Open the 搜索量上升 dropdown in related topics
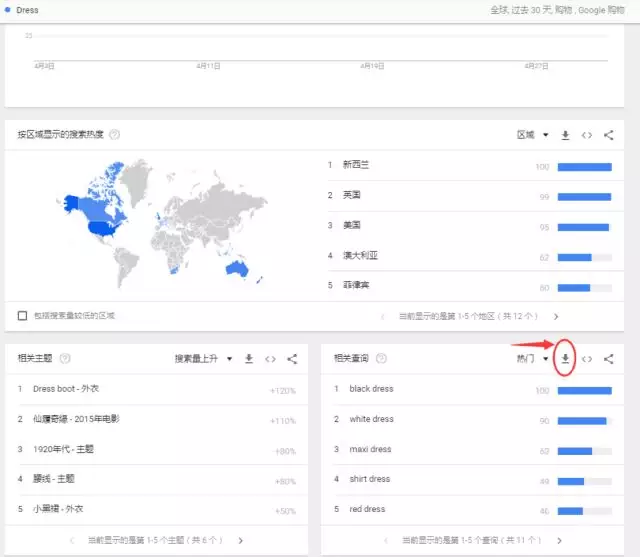This screenshot has width=640, height=557. point(204,359)
